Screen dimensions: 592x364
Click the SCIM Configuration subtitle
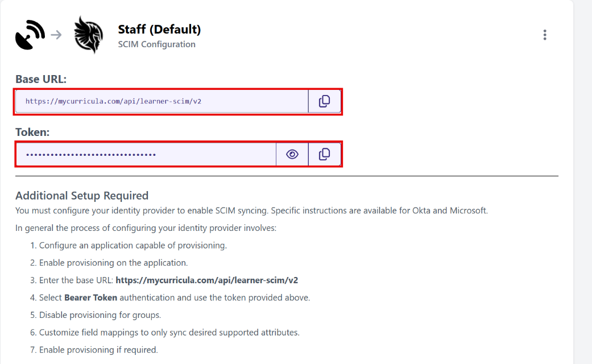pos(156,44)
